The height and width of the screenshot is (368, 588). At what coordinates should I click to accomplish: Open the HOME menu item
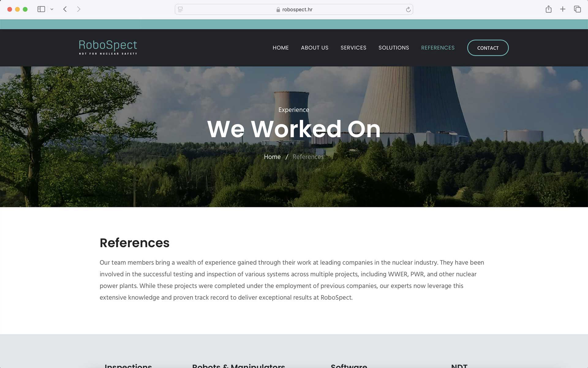pyautogui.click(x=281, y=48)
